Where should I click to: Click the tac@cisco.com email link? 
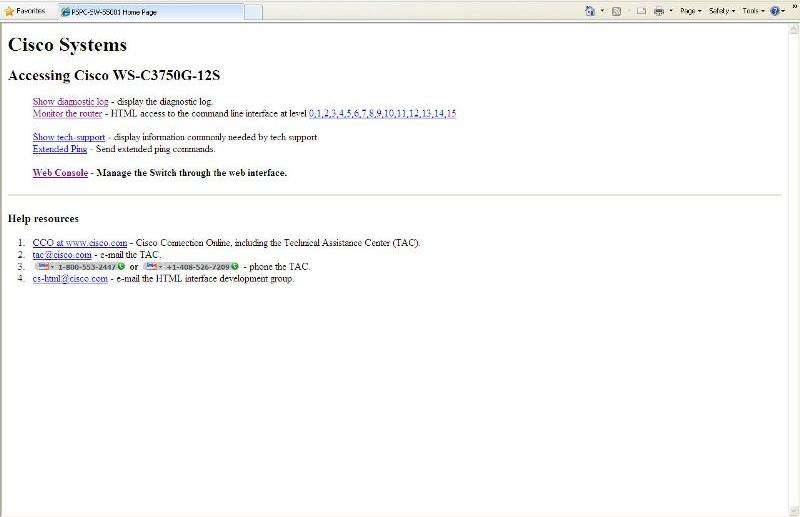62,255
